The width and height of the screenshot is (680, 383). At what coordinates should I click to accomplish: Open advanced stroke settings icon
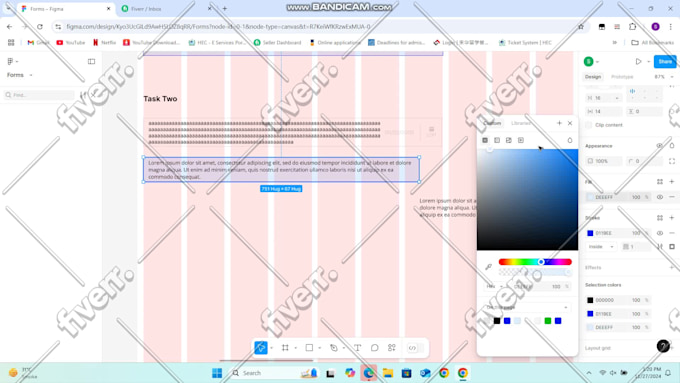pos(660,247)
